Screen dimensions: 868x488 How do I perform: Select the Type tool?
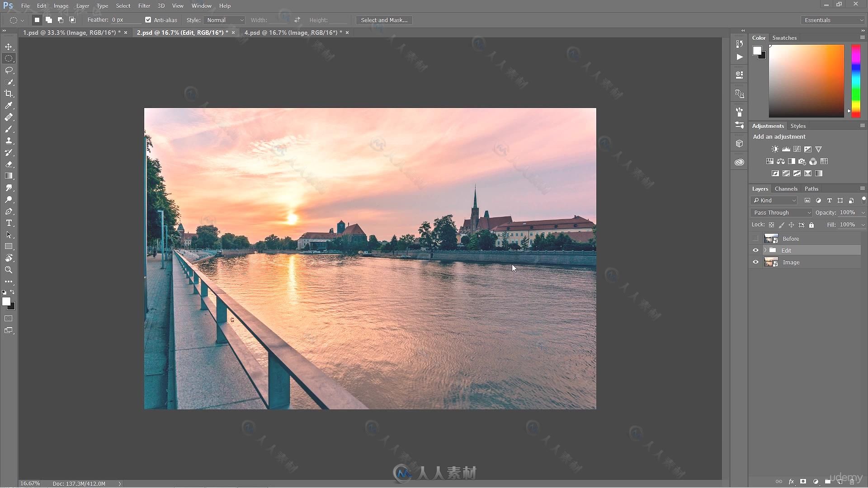coord(9,223)
